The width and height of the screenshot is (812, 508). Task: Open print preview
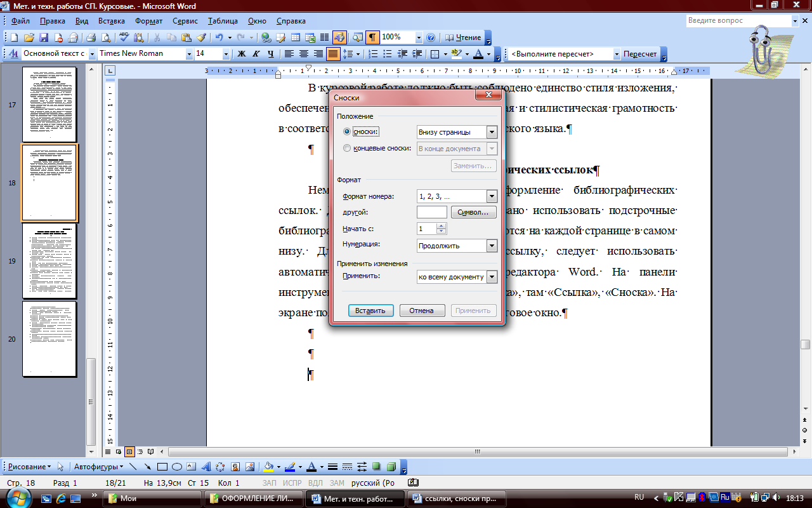(105, 37)
